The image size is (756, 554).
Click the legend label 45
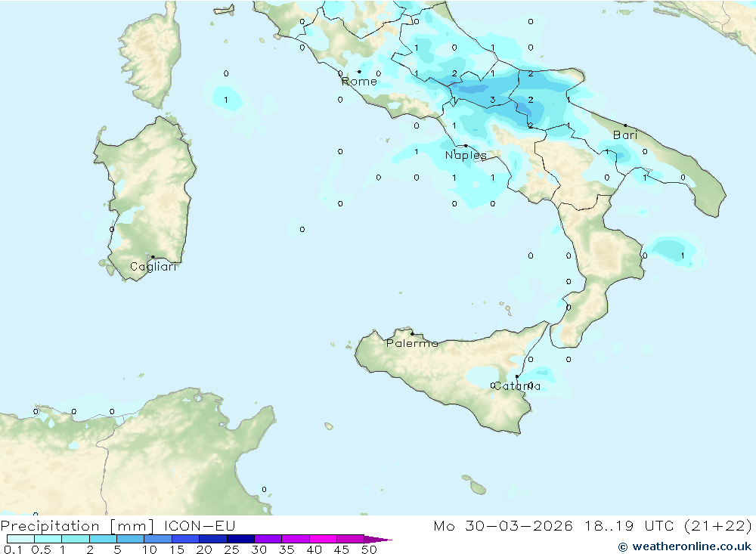pos(342,549)
